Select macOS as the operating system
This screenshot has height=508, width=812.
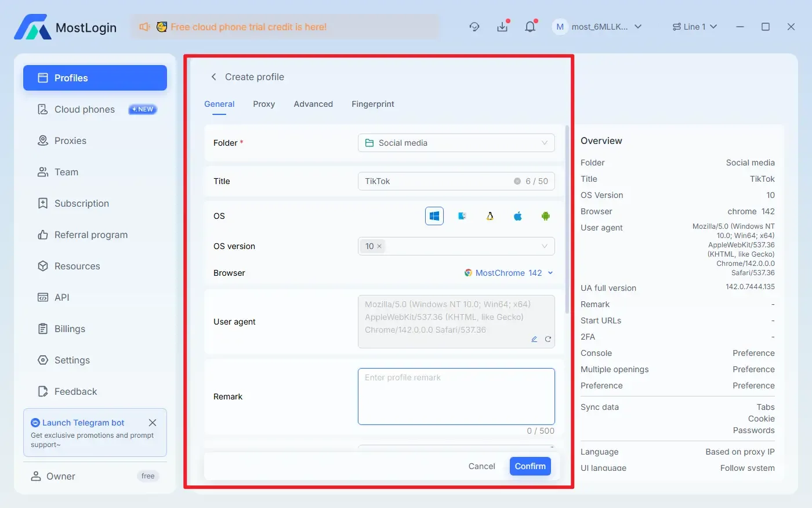point(517,215)
